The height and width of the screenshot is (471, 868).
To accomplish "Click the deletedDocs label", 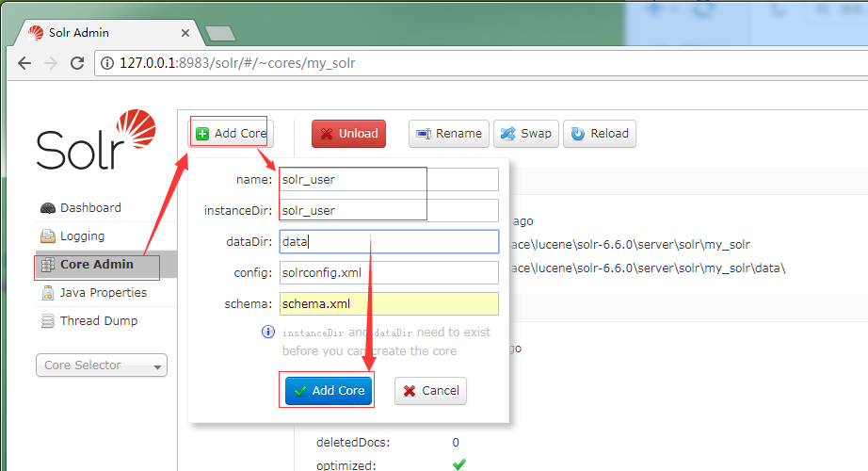I will click(353, 442).
